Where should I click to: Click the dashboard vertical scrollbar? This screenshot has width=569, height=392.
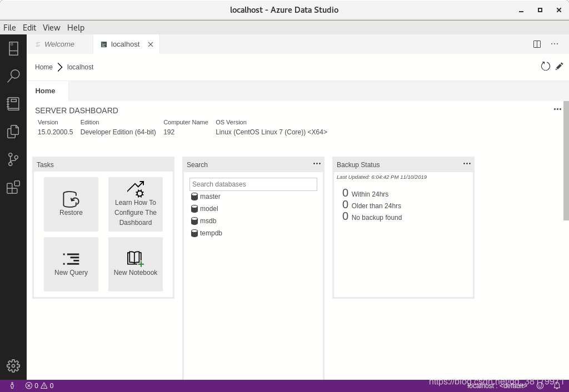566,160
